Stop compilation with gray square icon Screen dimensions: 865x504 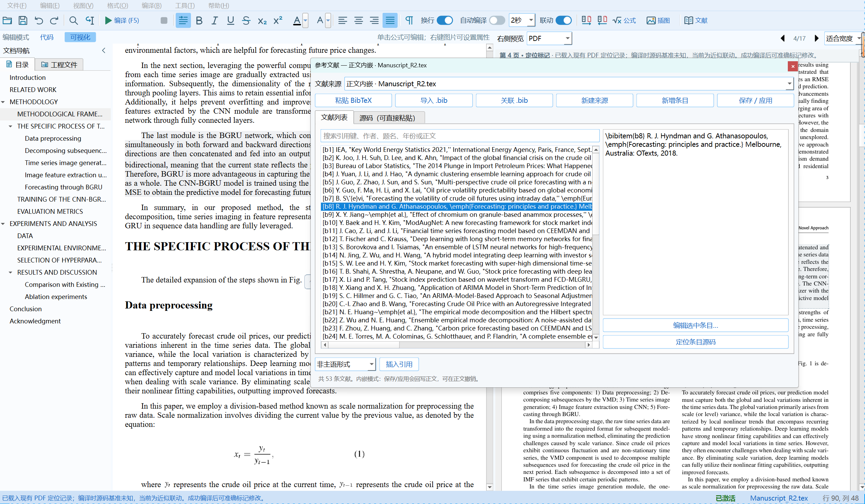click(164, 20)
